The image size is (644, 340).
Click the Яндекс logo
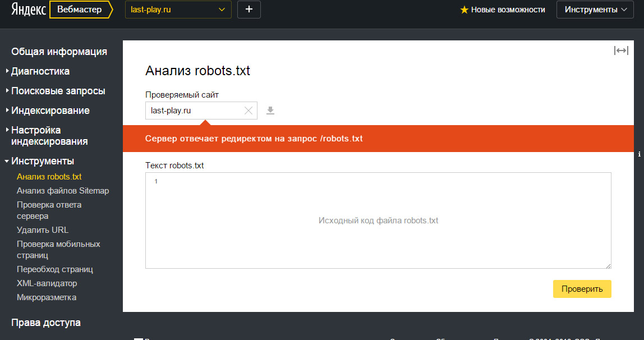coord(29,10)
